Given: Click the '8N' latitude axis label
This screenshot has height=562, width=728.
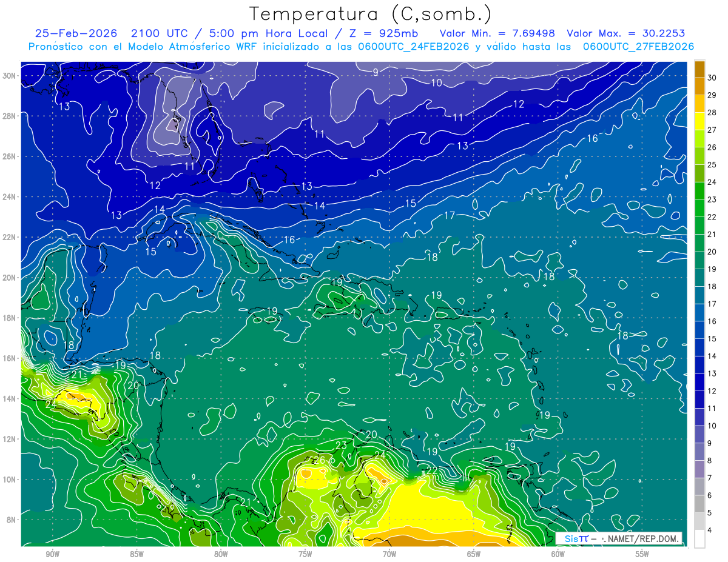Looking at the screenshot, I should click(12, 520).
